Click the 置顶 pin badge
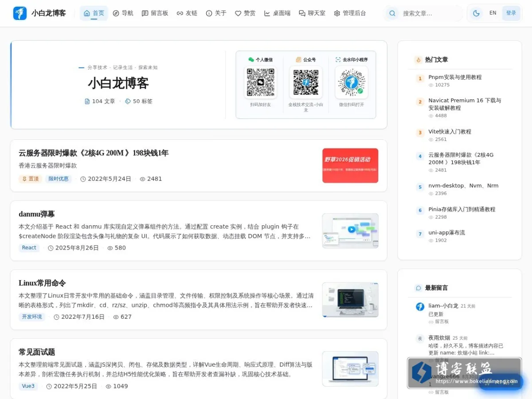The image size is (532, 399). coord(30,179)
